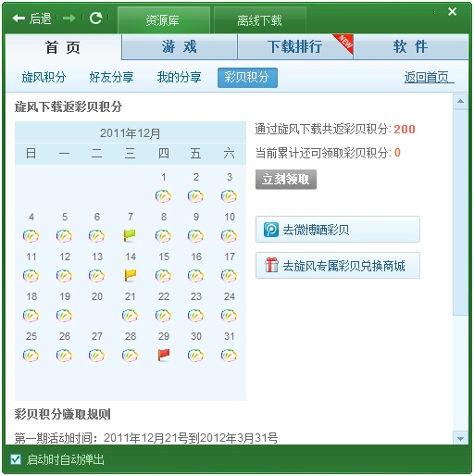Click the shell icon under December 30
The height and width of the screenshot is (476, 474).
pos(195,356)
